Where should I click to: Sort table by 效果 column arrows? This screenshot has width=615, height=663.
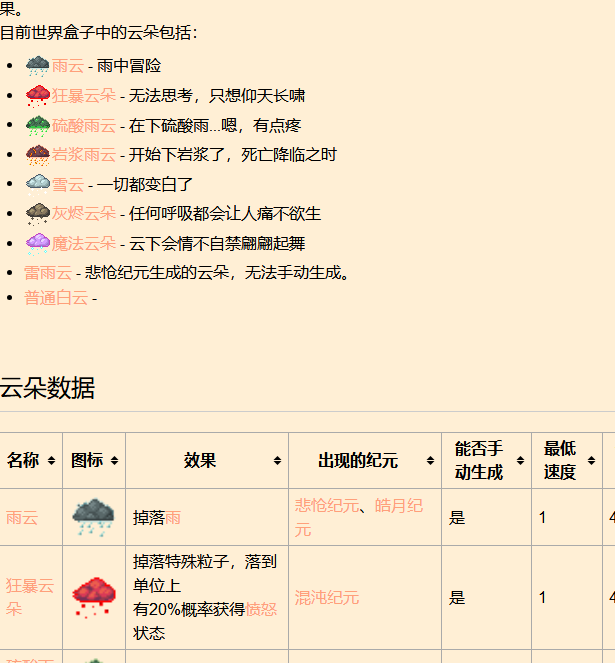[277, 460]
